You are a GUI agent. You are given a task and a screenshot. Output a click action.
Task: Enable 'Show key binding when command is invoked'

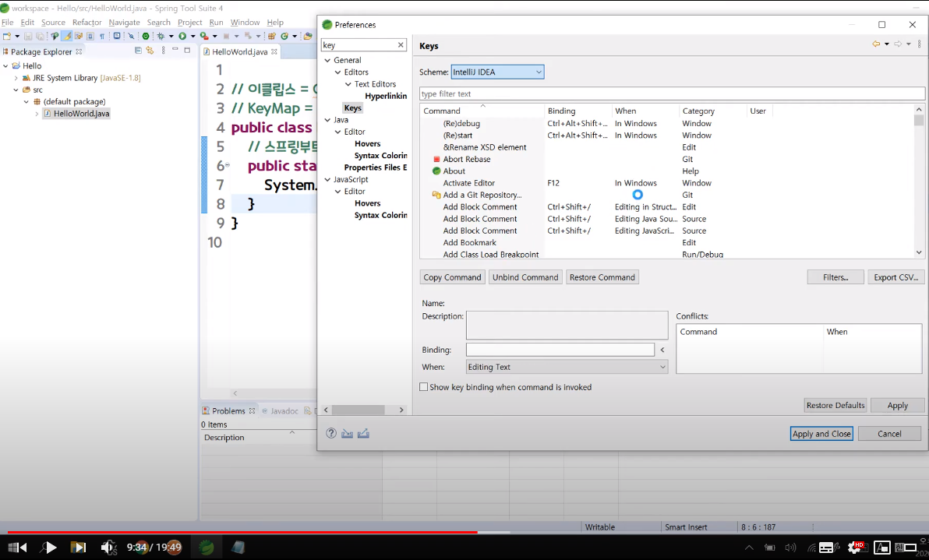(x=424, y=387)
